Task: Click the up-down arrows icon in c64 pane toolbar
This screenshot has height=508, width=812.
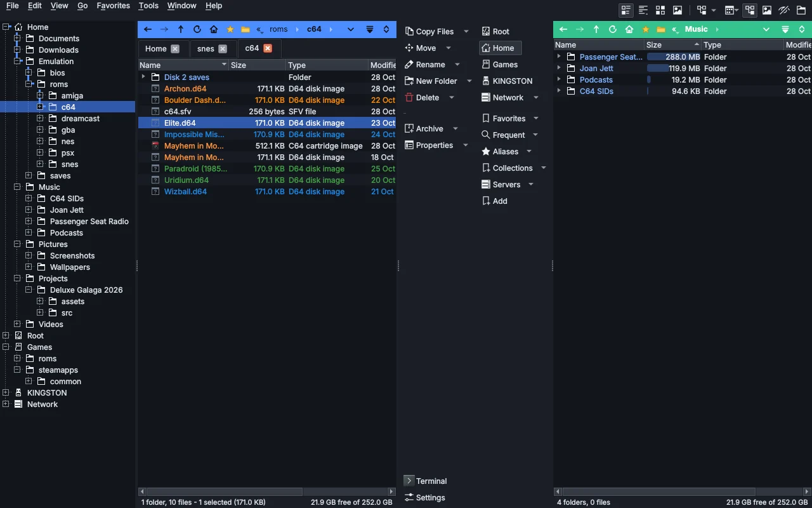Action: 386,29
